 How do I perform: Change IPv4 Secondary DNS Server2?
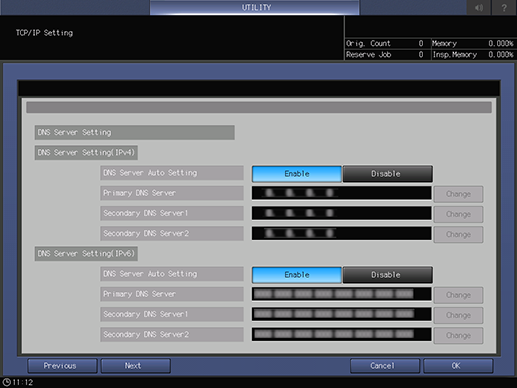pos(458,235)
